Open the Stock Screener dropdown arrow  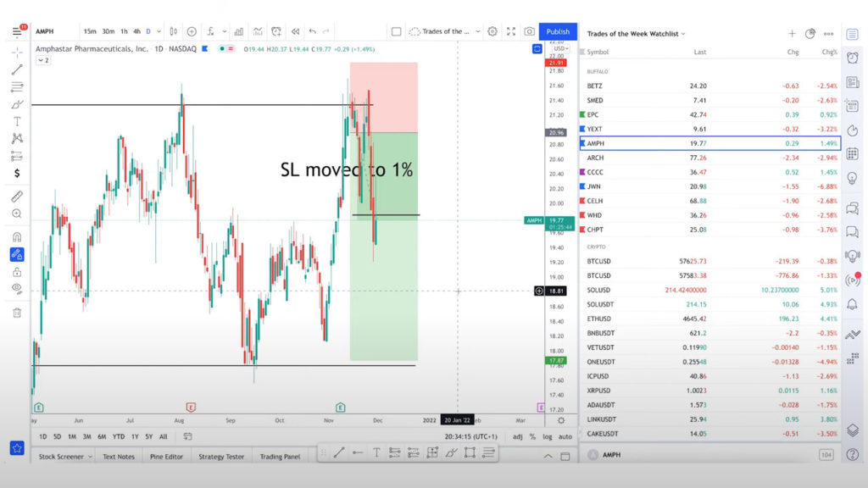click(90, 457)
